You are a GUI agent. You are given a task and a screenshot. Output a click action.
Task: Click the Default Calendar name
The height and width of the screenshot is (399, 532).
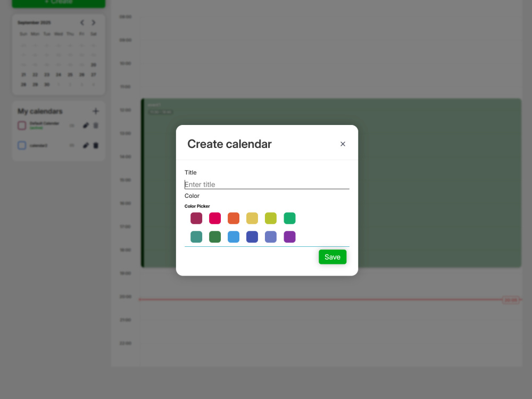point(45,123)
